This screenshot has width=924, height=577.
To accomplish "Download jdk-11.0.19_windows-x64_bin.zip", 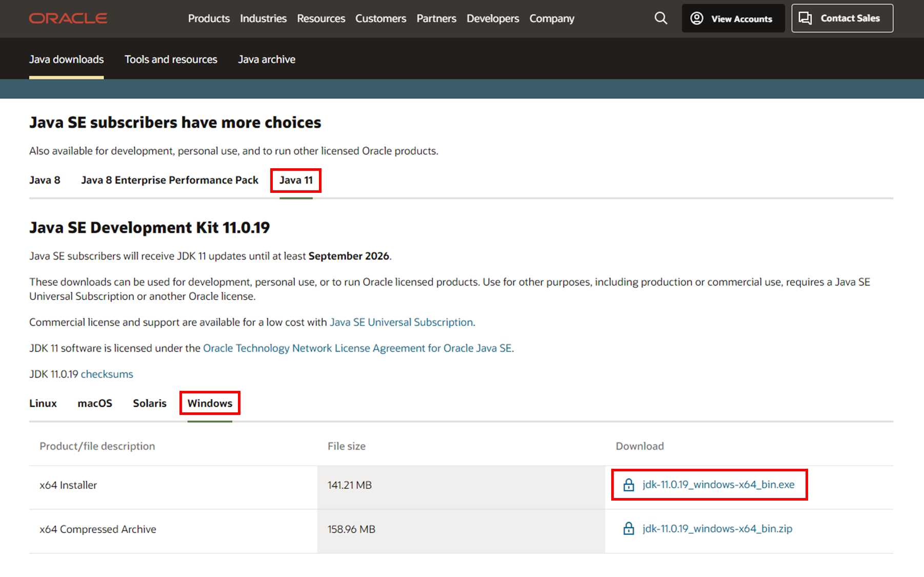I will coord(717,528).
